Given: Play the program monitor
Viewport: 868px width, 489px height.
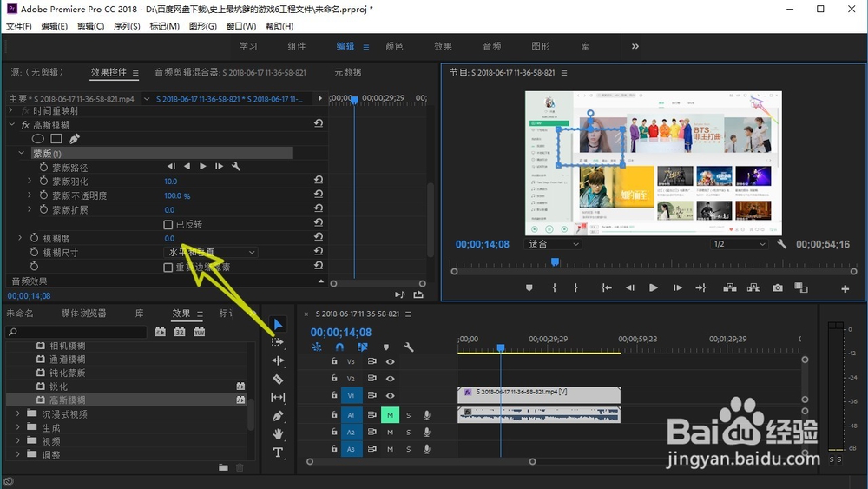Looking at the screenshot, I should click(x=654, y=288).
